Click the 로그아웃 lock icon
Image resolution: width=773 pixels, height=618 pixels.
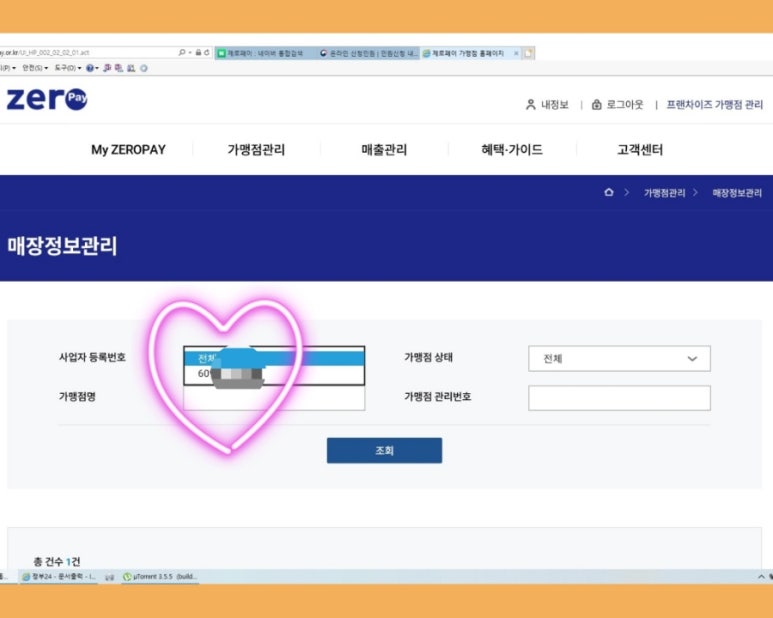pos(597,104)
